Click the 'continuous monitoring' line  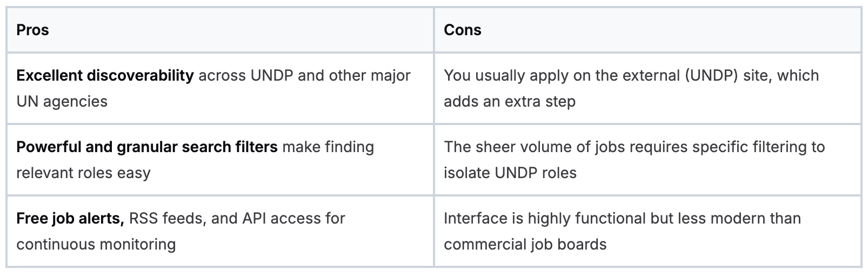pos(96,244)
